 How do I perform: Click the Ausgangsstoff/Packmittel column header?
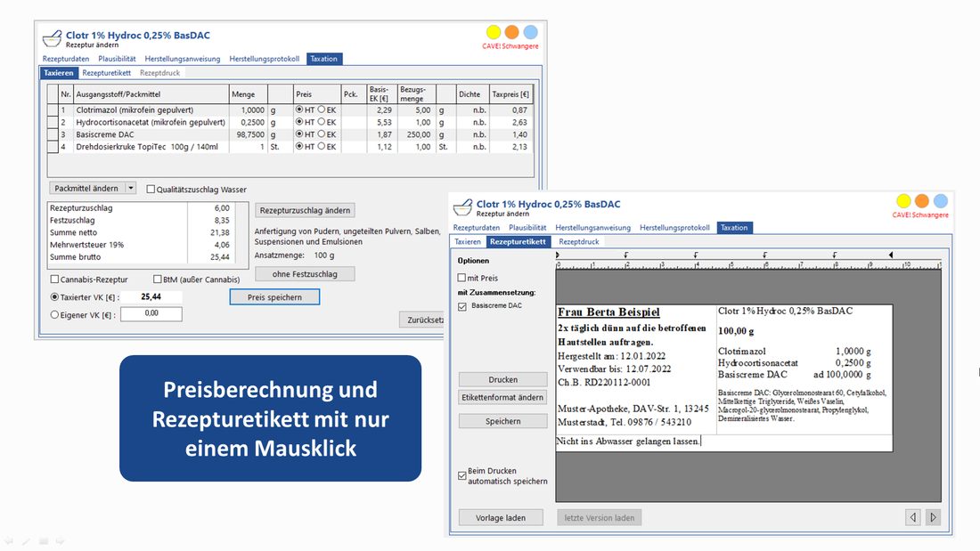pos(151,93)
